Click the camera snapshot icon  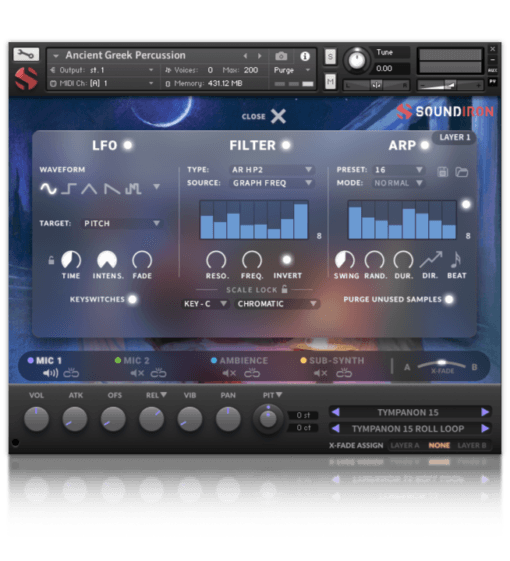pos(281,56)
